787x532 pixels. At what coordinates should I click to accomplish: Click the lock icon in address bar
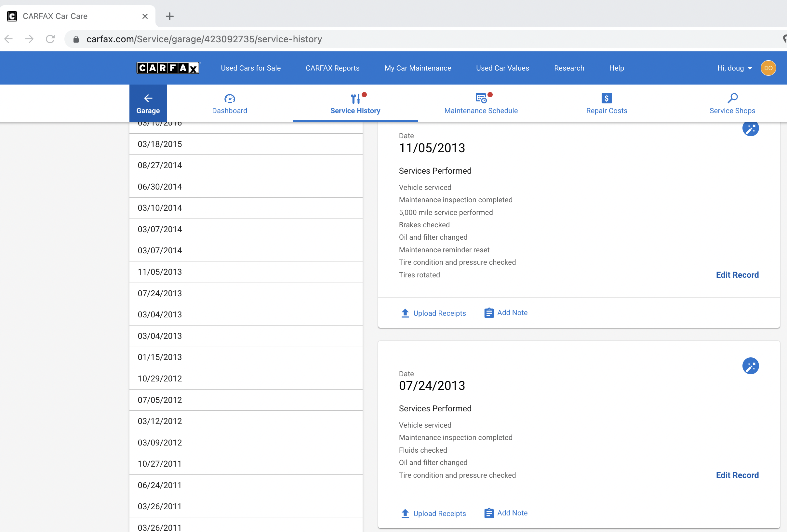[x=76, y=39]
